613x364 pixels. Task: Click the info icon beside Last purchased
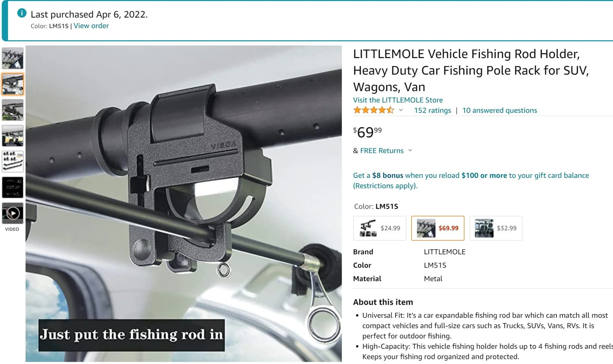pos(22,13)
